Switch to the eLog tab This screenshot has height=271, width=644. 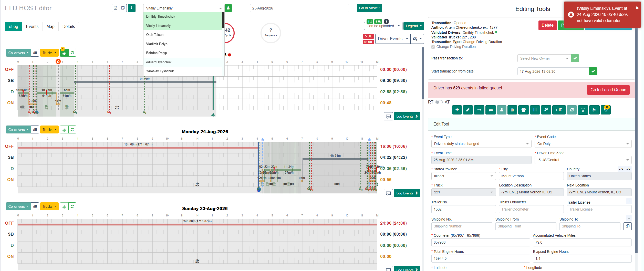pyautogui.click(x=14, y=27)
